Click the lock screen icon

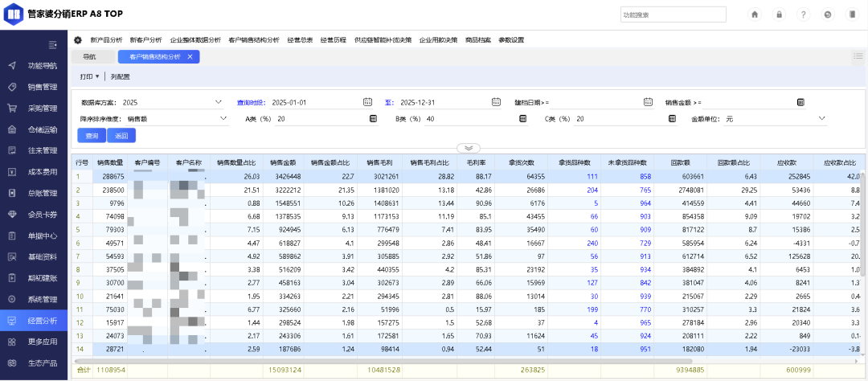(780, 15)
